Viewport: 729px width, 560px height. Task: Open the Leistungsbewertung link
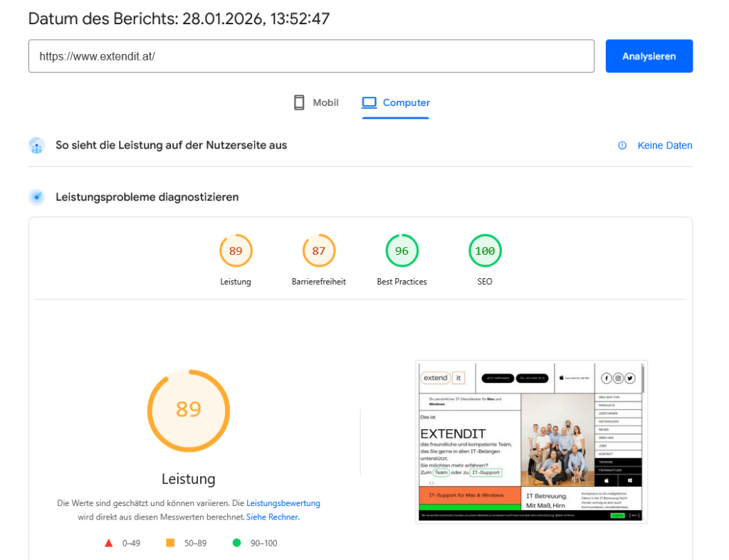coord(283,503)
